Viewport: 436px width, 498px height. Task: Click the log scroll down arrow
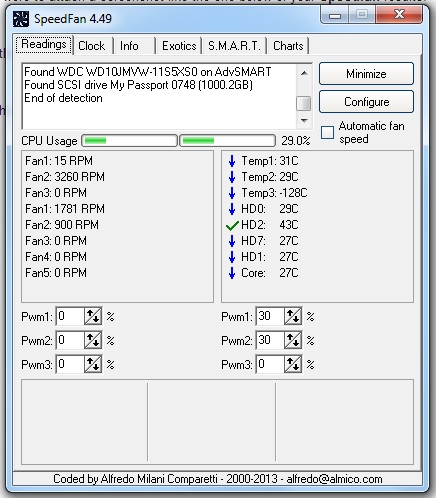click(x=304, y=120)
